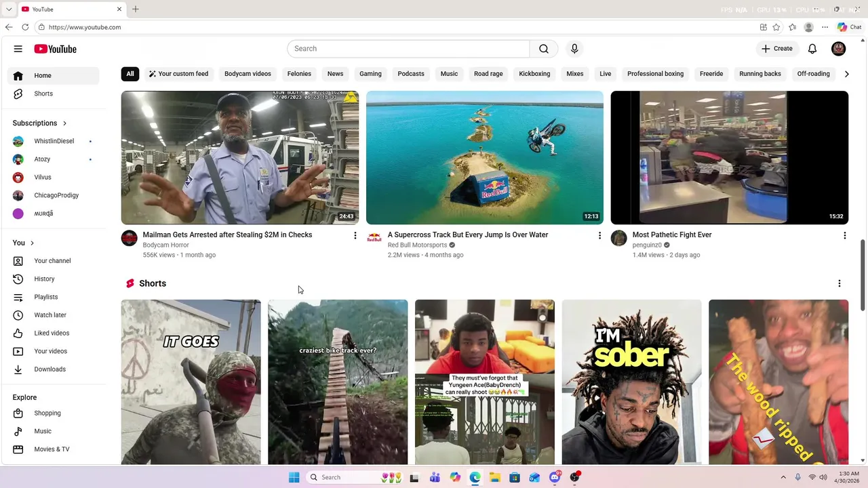Open the Red Bull supercross thumbnail
The width and height of the screenshot is (868, 488).
tap(485, 157)
